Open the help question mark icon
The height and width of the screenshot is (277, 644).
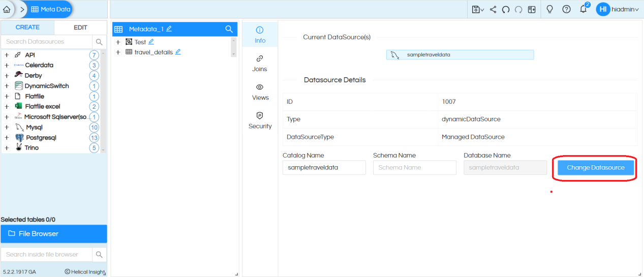(x=566, y=9)
